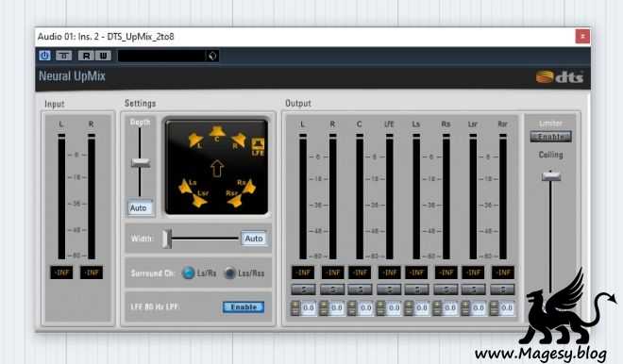Select the Ls surround speaker icon
This screenshot has height=364, width=623.
point(186,186)
